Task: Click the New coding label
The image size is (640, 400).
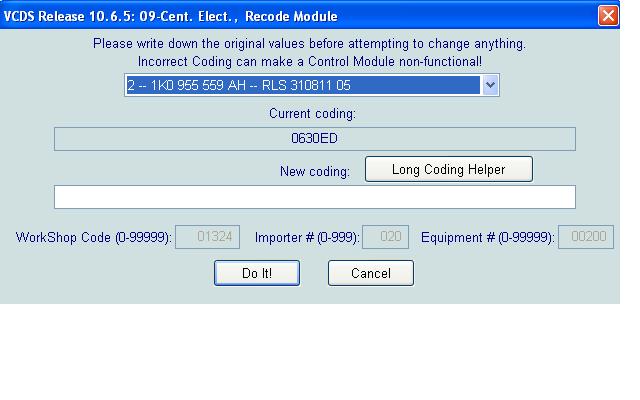Action: tap(315, 171)
